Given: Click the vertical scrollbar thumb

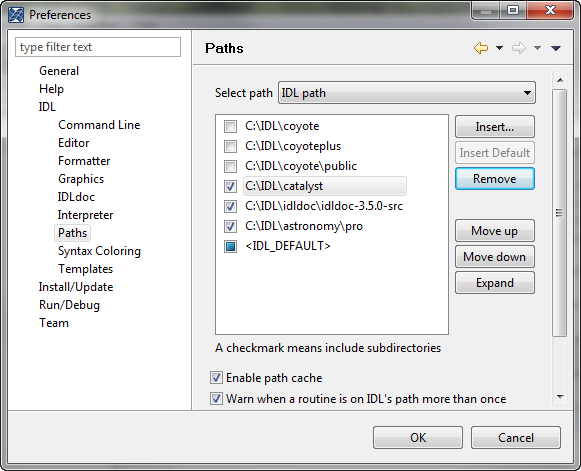Looking at the screenshot, I should pos(560,213).
